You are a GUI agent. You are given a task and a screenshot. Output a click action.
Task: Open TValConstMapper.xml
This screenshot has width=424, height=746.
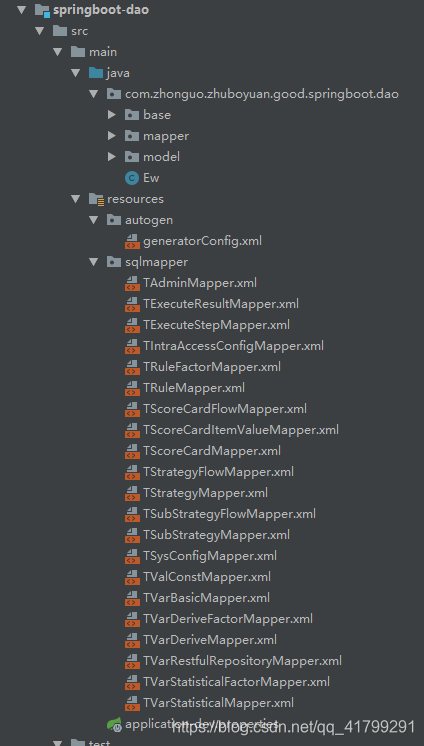click(207, 577)
